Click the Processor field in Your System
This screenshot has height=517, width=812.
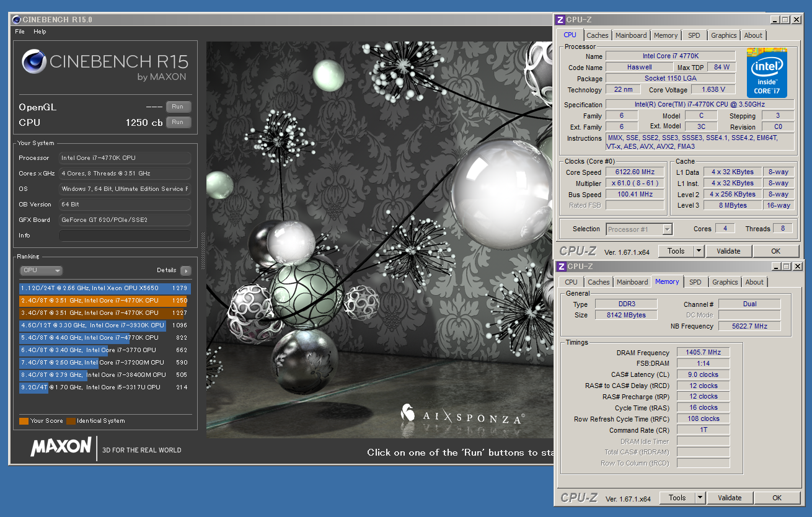[125, 158]
